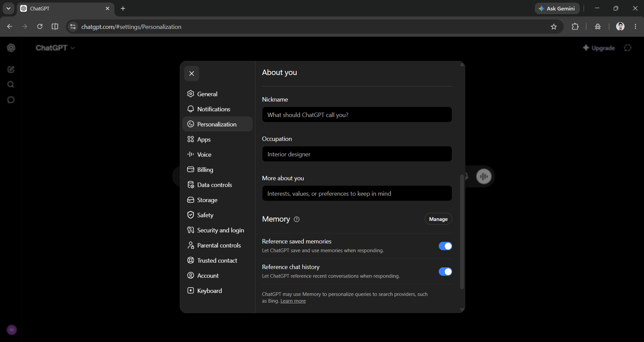Click the Upgrade button
This screenshot has height=342, width=644.
coord(599,48)
